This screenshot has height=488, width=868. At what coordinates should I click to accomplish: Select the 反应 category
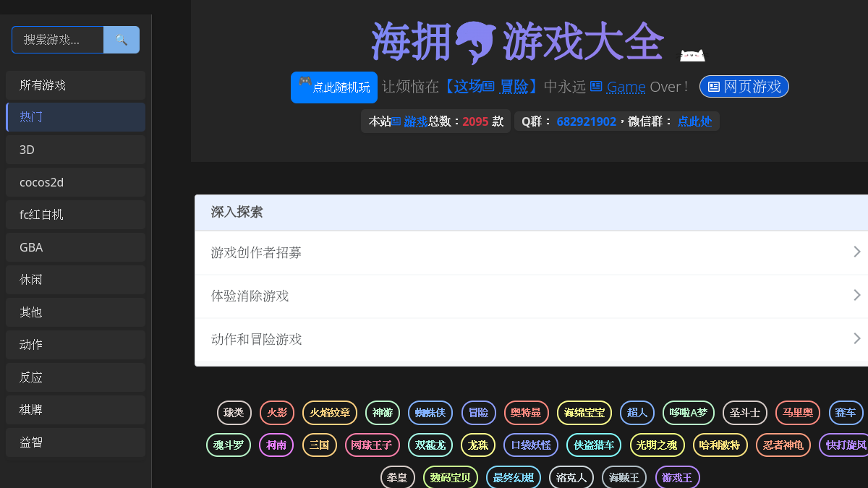click(76, 377)
